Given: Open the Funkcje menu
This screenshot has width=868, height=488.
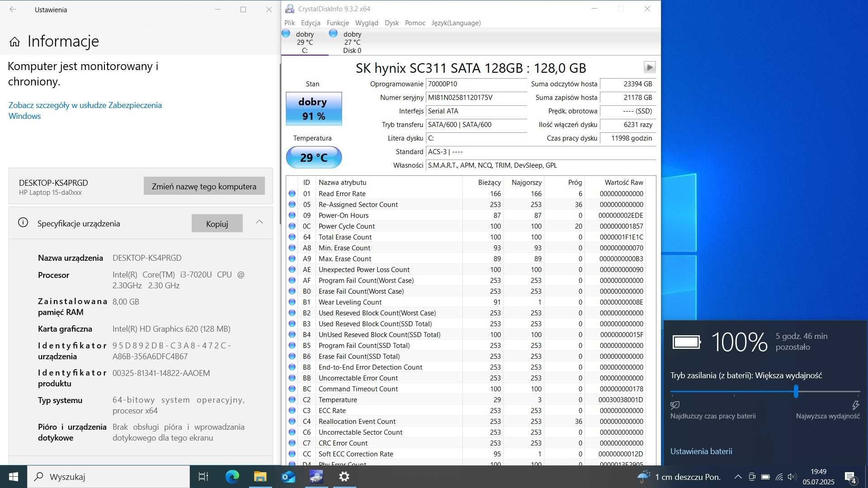Looking at the screenshot, I should (338, 23).
